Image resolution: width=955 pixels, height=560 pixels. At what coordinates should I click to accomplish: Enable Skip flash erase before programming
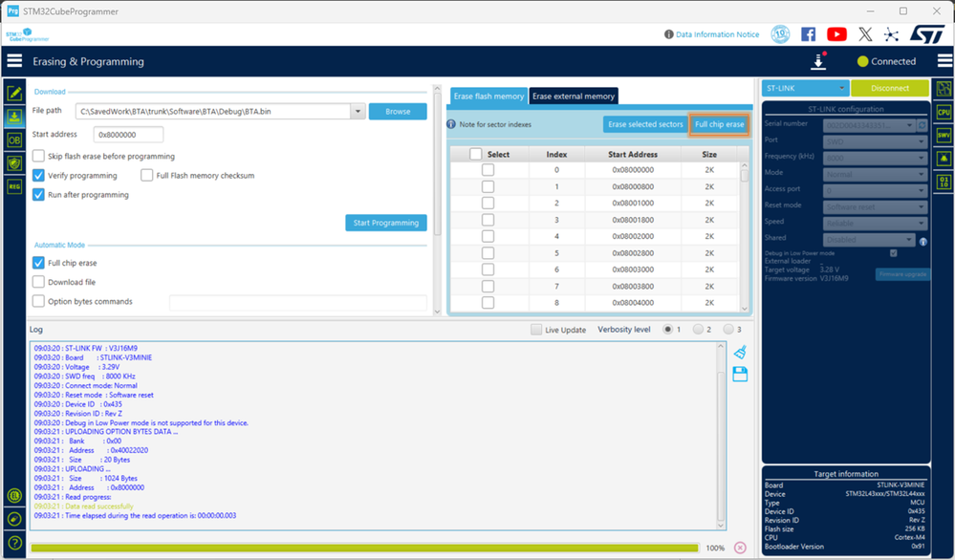[x=38, y=156]
